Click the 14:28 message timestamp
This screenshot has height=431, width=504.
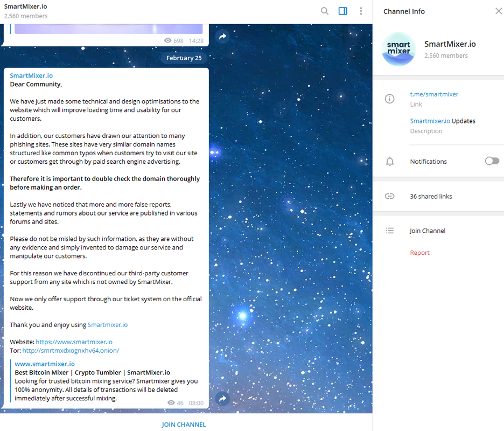coord(196,41)
